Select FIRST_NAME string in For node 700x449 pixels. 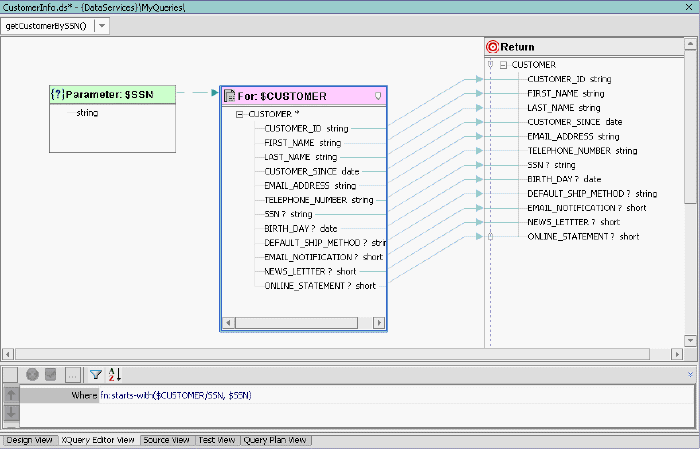click(x=303, y=143)
